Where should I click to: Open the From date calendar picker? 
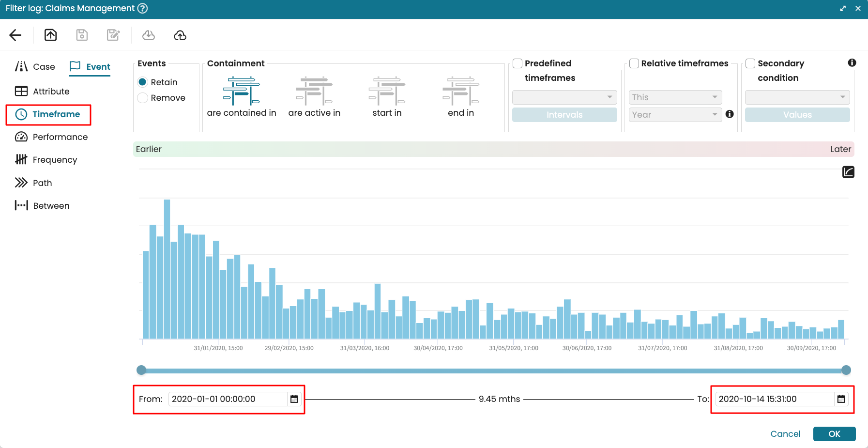click(294, 399)
